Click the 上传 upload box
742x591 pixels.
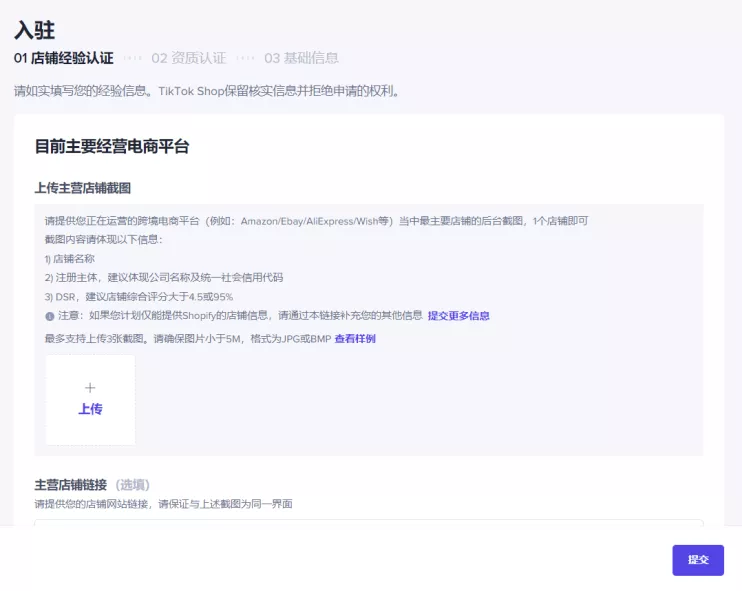point(90,400)
